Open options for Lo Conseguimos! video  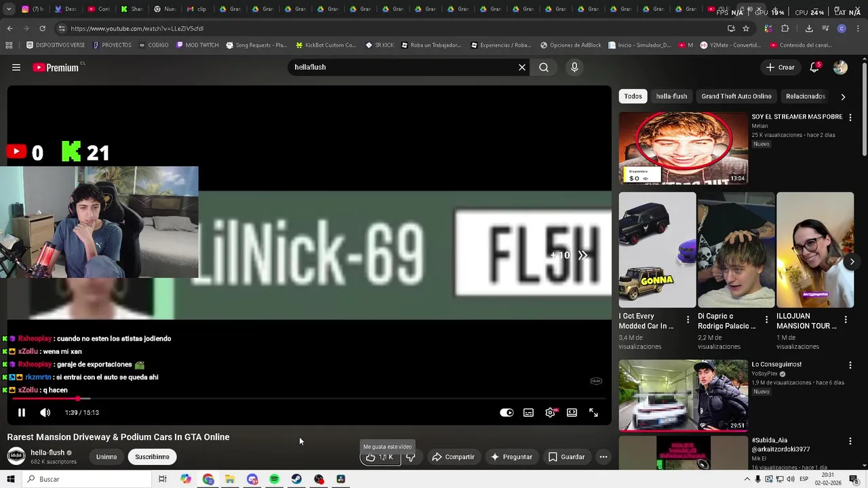[850, 365]
